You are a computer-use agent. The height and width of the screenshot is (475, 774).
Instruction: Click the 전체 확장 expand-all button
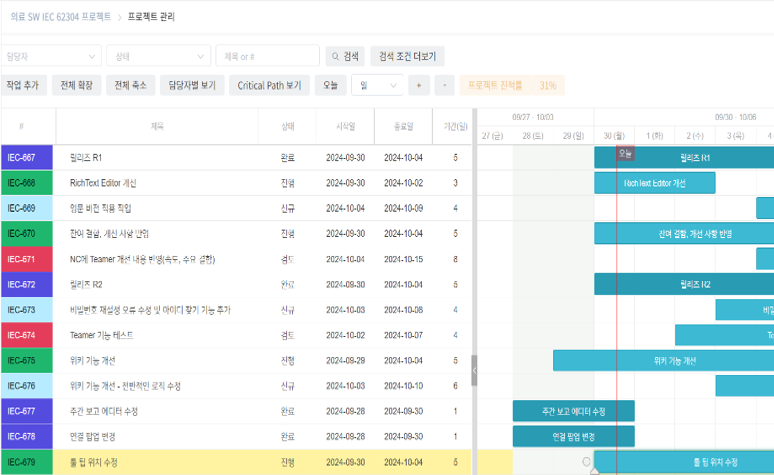(x=77, y=86)
